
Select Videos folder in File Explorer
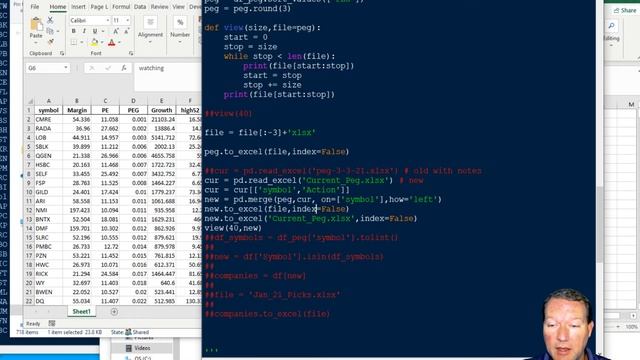pyautogui.click(x=142, y=348)
